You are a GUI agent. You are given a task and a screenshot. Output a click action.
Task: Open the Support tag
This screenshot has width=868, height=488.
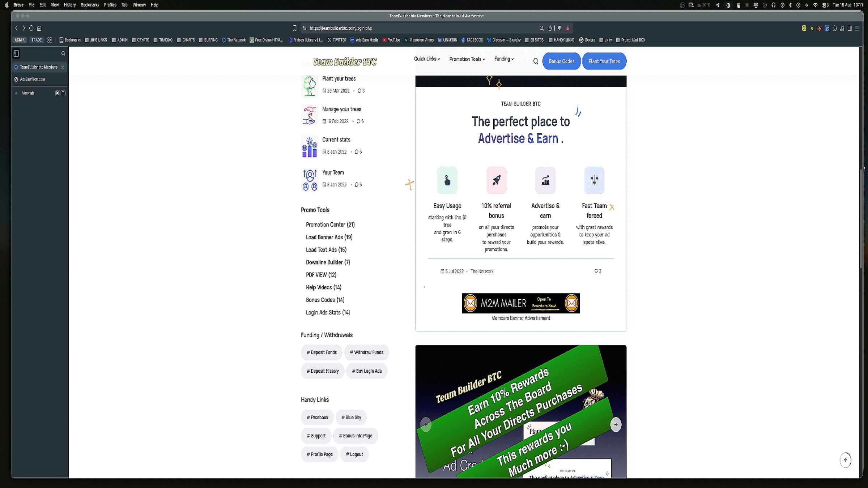[316, 436]
